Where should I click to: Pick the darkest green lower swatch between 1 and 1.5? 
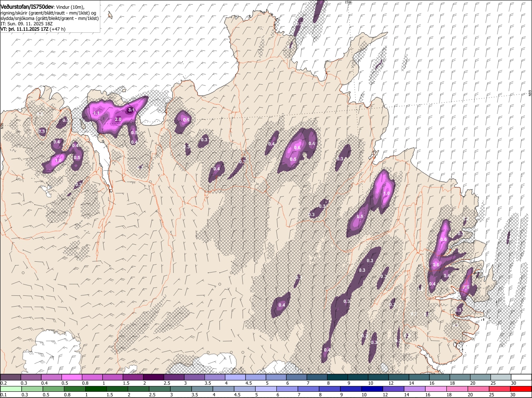(96, 389)
